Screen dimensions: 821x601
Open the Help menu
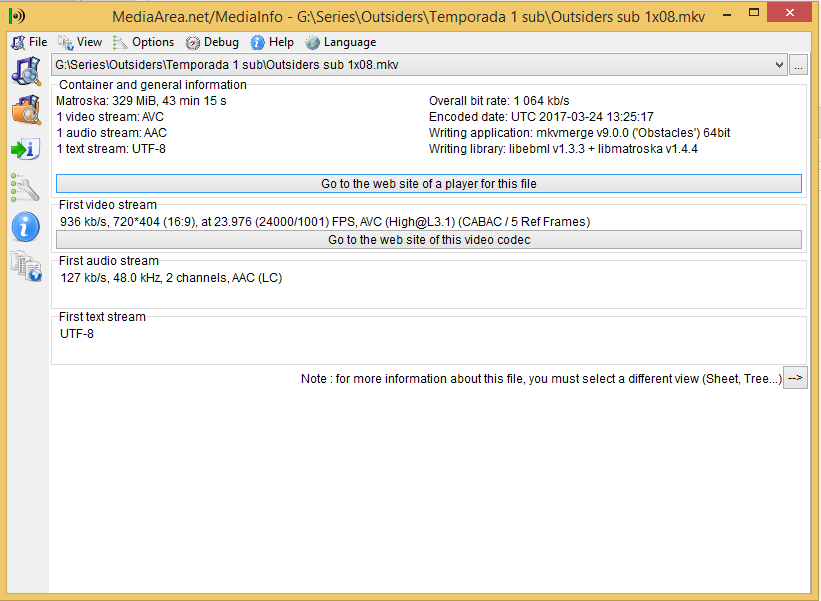point(272,42)
